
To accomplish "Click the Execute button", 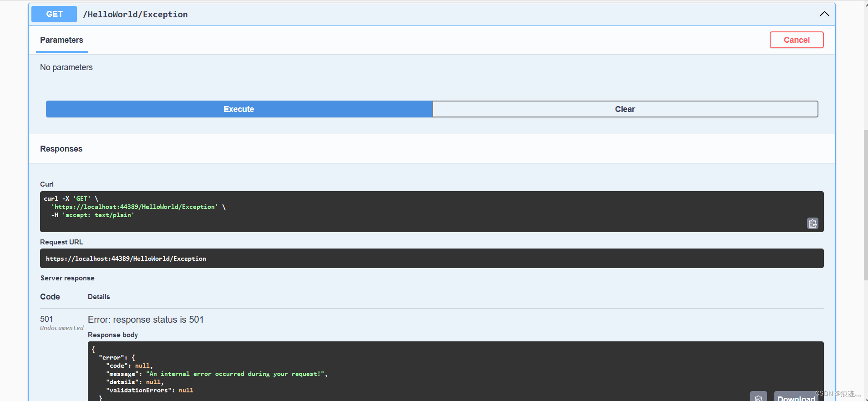I will (x=239, y=109).
